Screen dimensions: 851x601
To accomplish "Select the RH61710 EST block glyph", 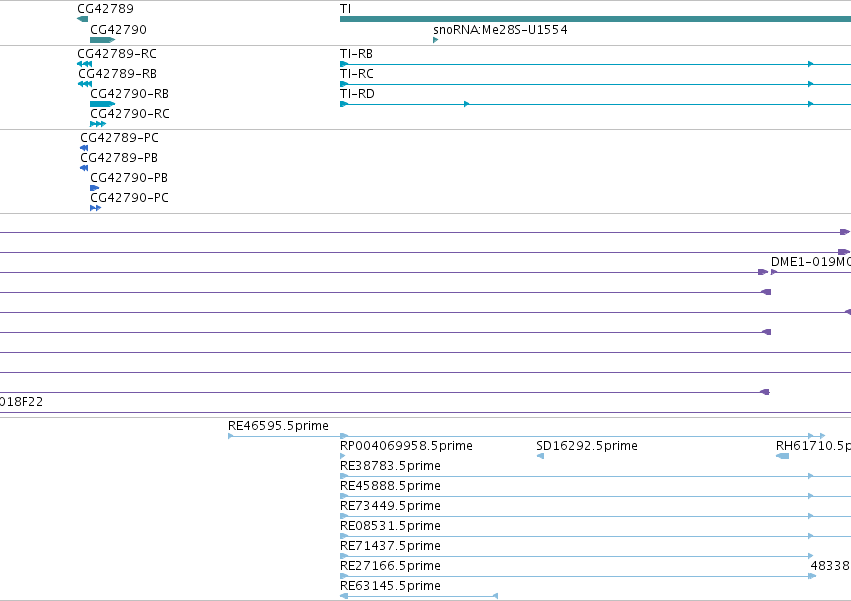I will tap(783, 457).
